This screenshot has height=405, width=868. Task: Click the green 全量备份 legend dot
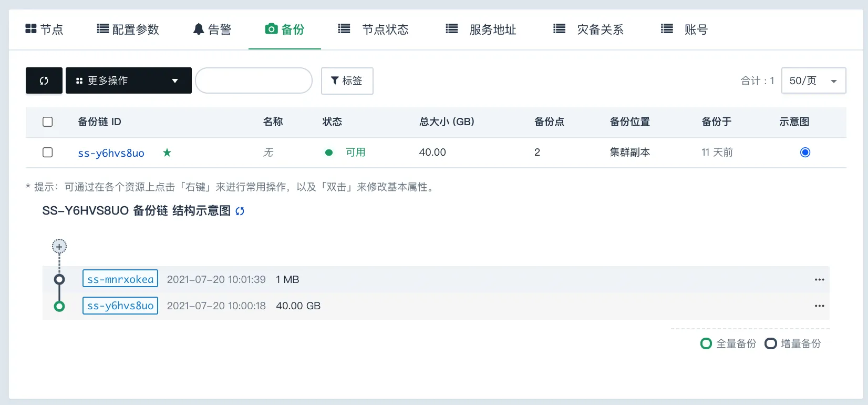[x=706, y=343]
